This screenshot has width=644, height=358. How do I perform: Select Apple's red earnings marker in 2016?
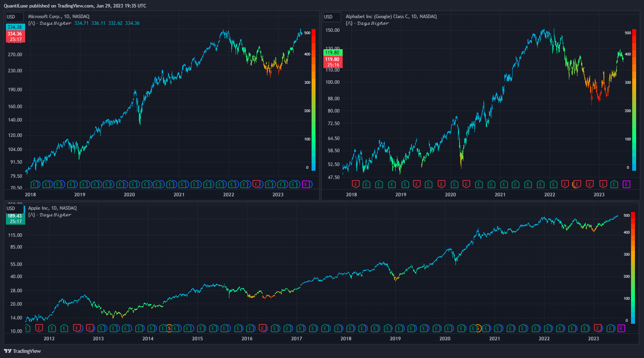point(263,328)
